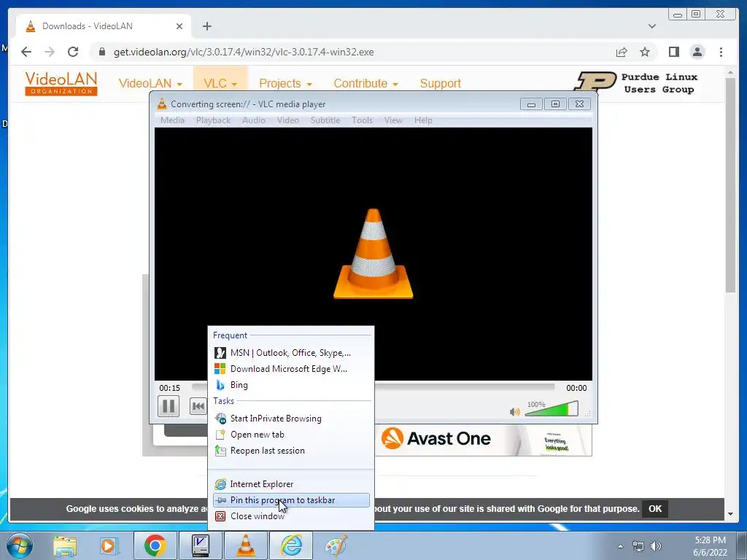Open the Windows Start button
The width and height of the screenshot is (747, 560).
(x=20, y=545)
